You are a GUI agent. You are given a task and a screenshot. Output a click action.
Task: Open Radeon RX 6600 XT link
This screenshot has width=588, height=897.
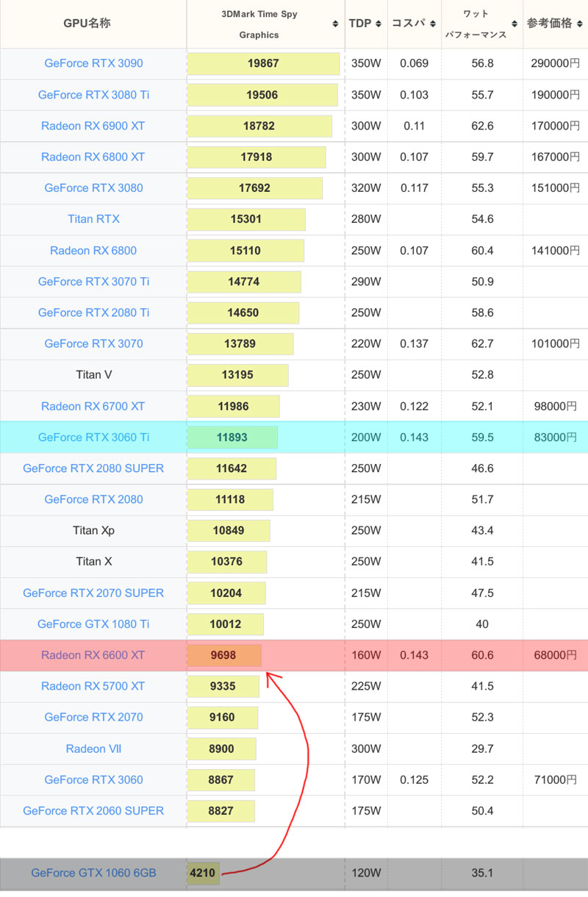click(x=93, y=655)
